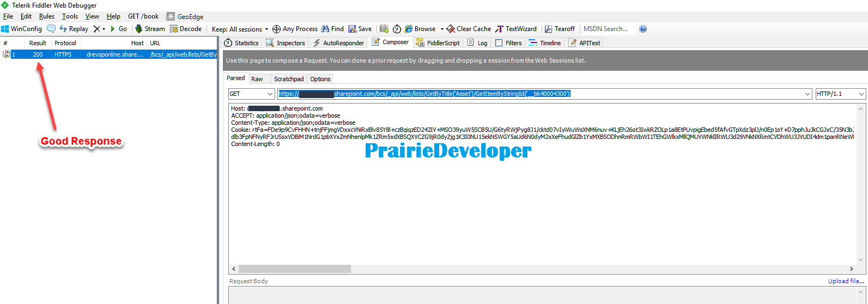Click Tearoff to detach the panel
868x304 pixels.
560,29
